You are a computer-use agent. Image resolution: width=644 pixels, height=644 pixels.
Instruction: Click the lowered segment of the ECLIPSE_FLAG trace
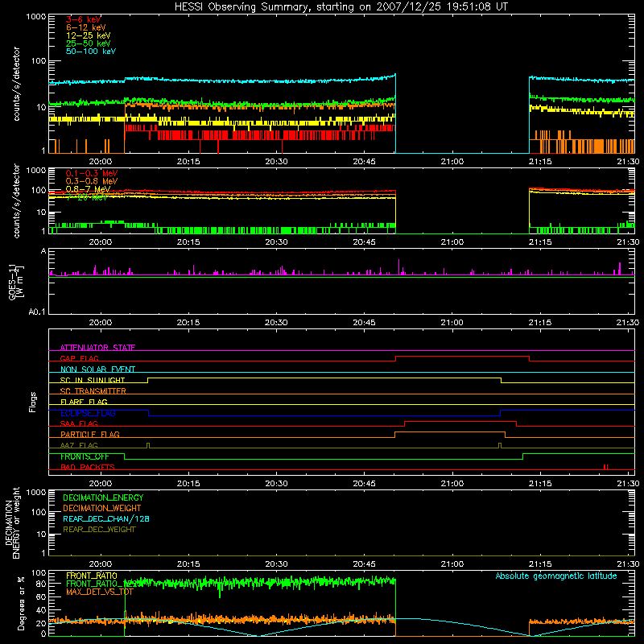(324, 415)
